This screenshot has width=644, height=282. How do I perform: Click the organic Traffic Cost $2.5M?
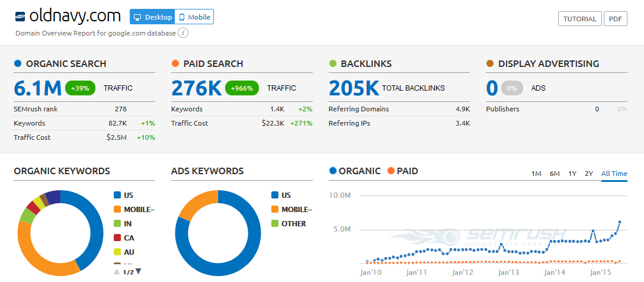coord(116,137)
